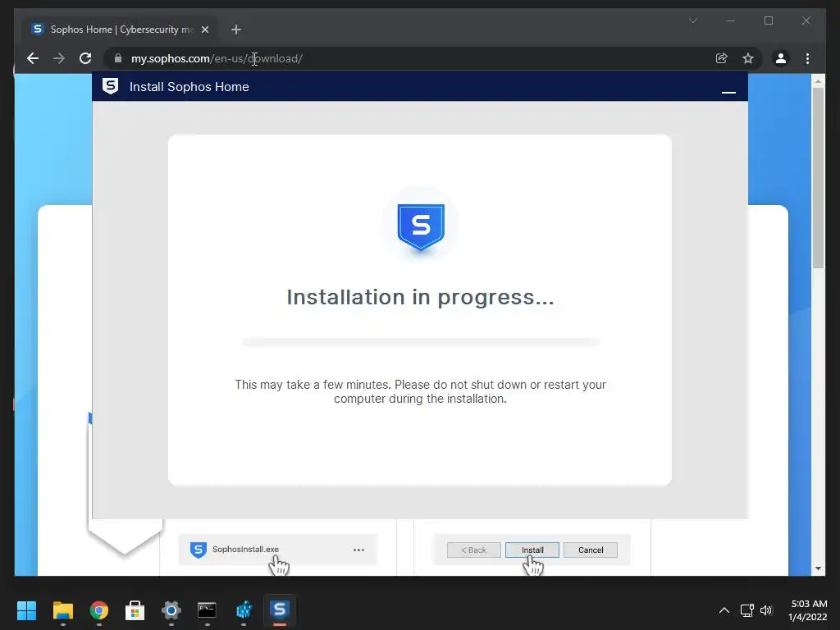The width and height of the screenshot is (840, 630).
Task: Click the address bar URL field
Action: [x=418, y=58]
